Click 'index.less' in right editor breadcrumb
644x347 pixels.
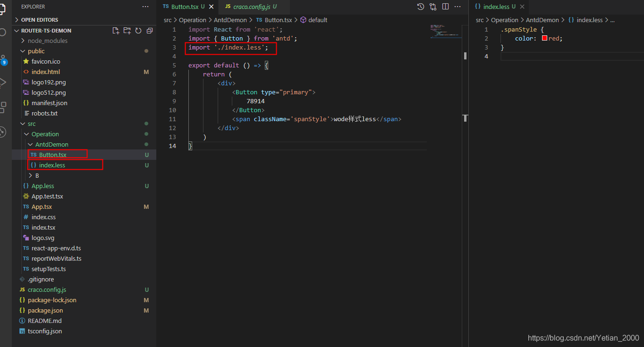(589, 20)
